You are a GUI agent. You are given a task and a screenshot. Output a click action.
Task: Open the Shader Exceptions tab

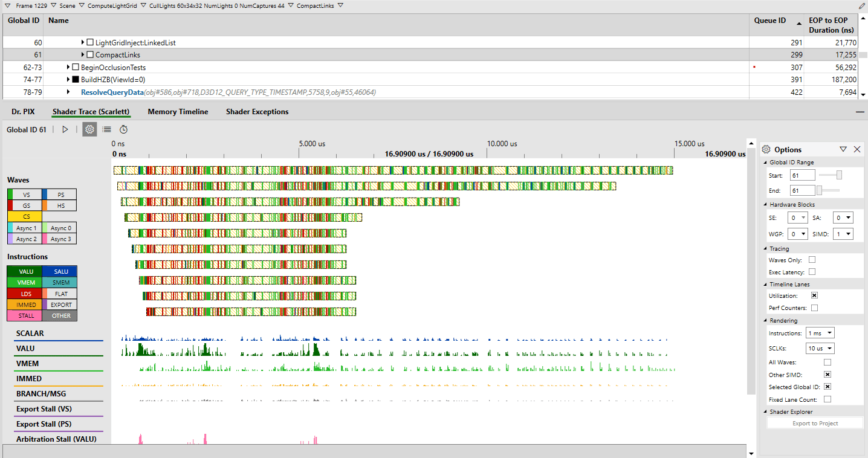(257, 112)
